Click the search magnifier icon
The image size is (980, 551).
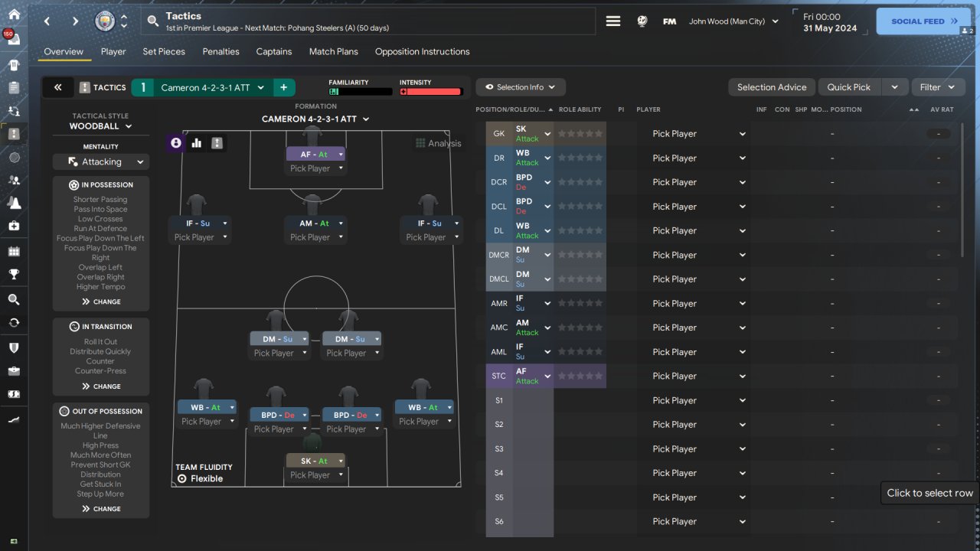[153, 21]
